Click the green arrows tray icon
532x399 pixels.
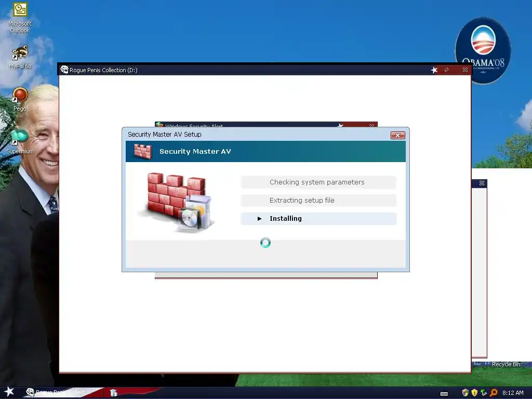click(x=484, y=393)
